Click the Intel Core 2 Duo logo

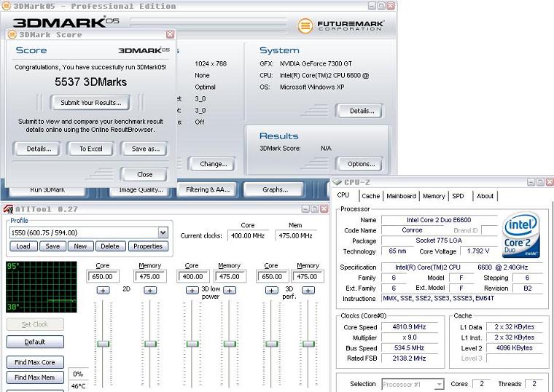click(x=520, y=234)
